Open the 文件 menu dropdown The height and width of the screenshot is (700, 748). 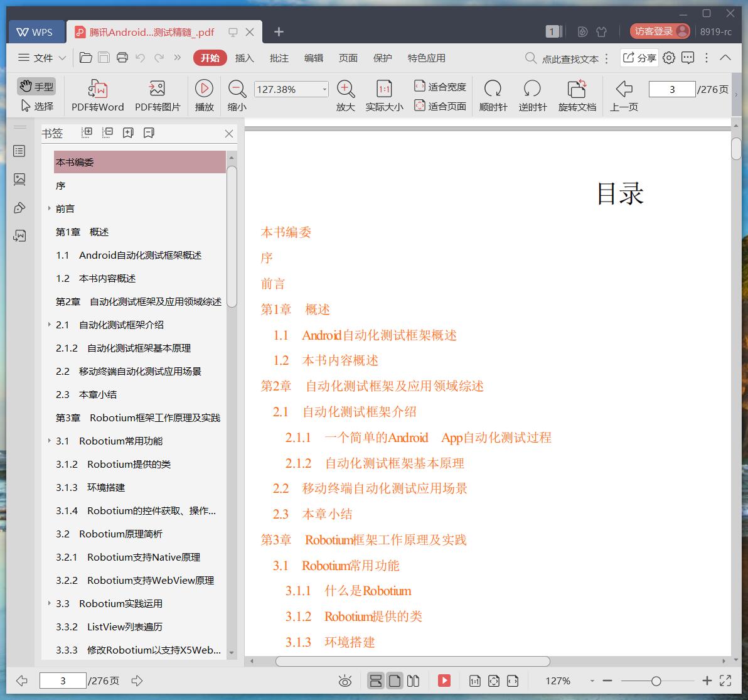(x=42, y=58)
